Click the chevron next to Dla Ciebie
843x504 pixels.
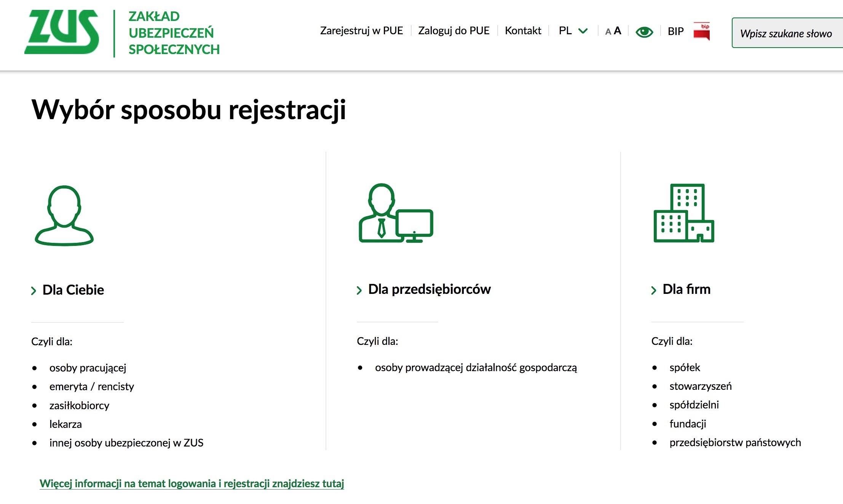click(34, 291)
